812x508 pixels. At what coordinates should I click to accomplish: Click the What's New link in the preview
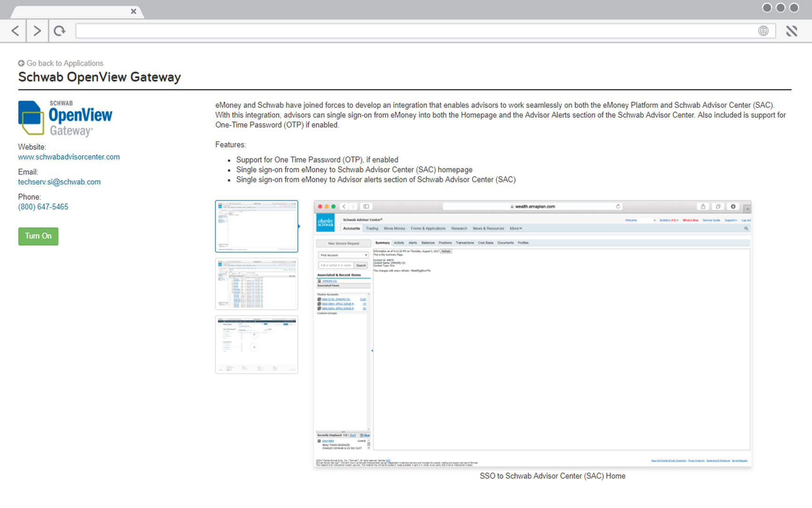(x=690, y=220)
